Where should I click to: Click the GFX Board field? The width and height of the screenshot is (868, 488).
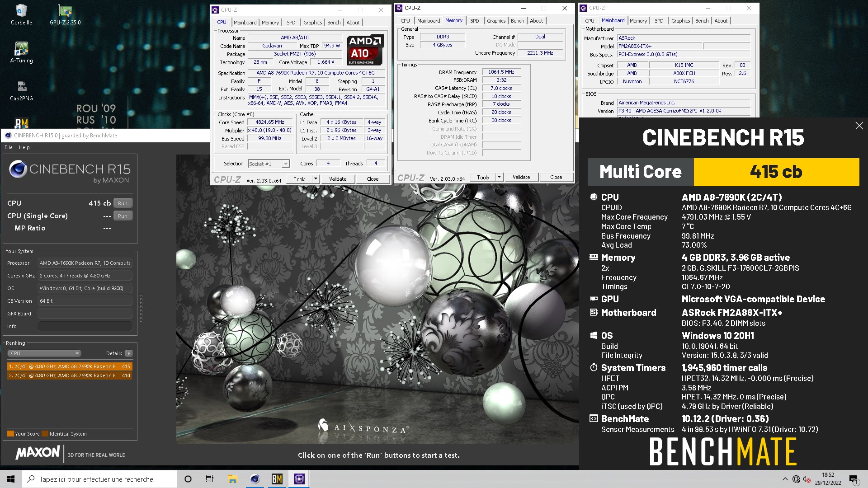(x=85, y=314)
